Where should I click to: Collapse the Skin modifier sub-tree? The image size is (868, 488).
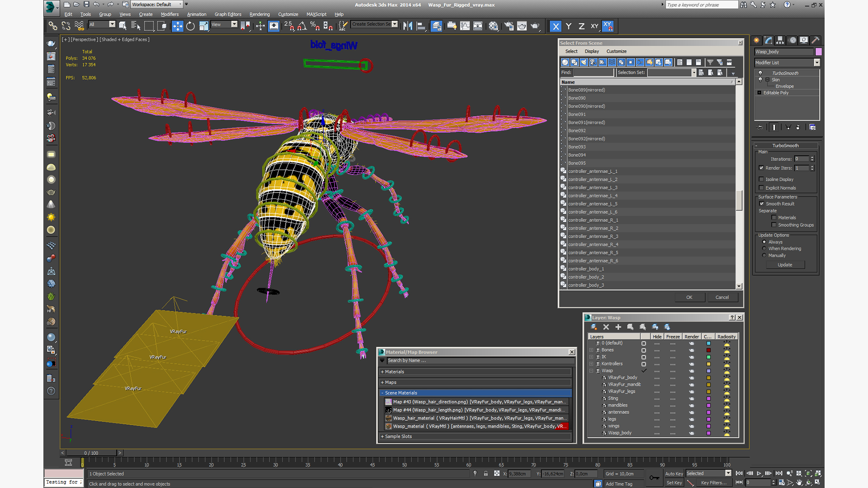coord(767,80)
